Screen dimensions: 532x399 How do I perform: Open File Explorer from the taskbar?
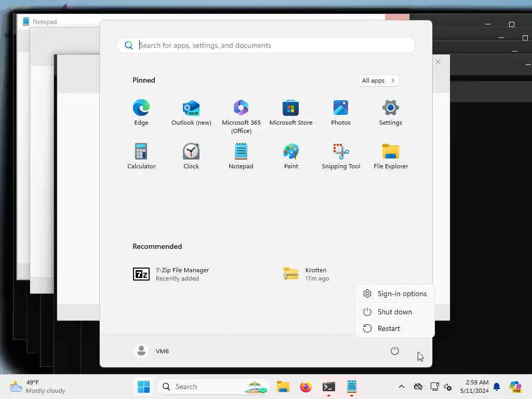pos(283,387)
